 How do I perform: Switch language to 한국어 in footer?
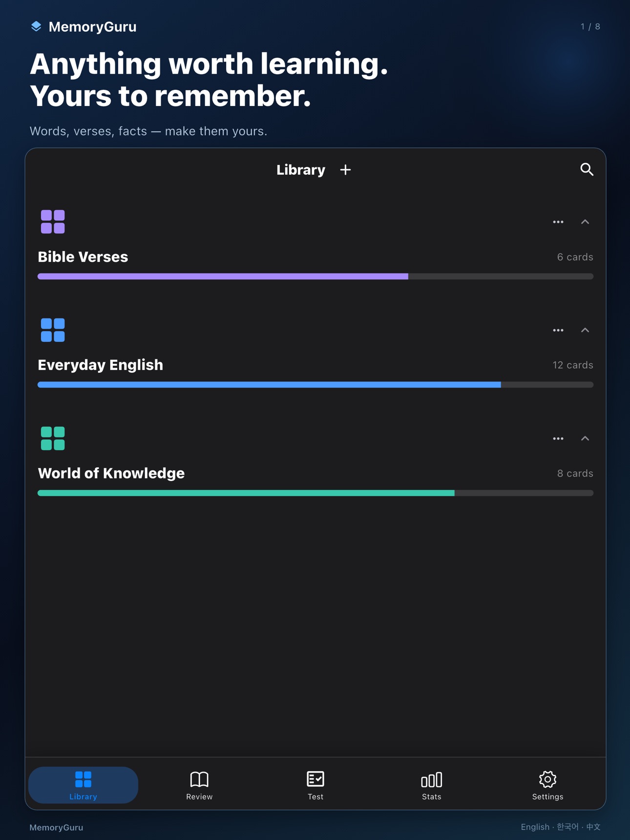(x=567, y=827)
